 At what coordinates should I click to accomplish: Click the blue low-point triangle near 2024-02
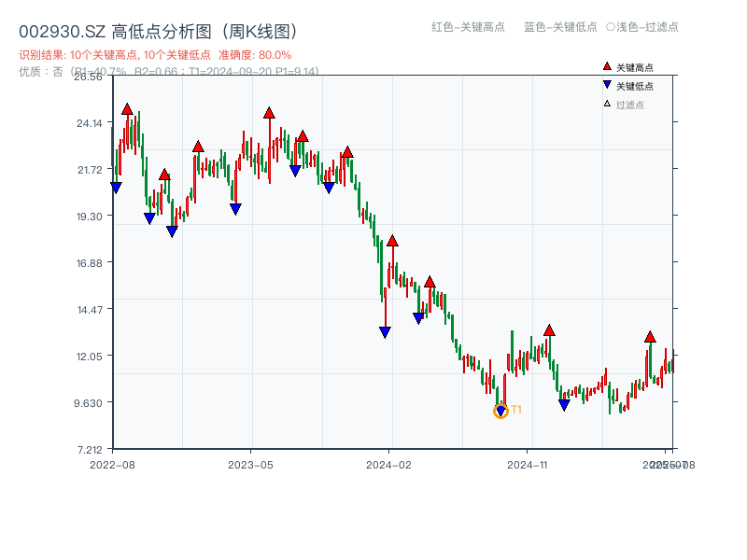coord(385,333)
